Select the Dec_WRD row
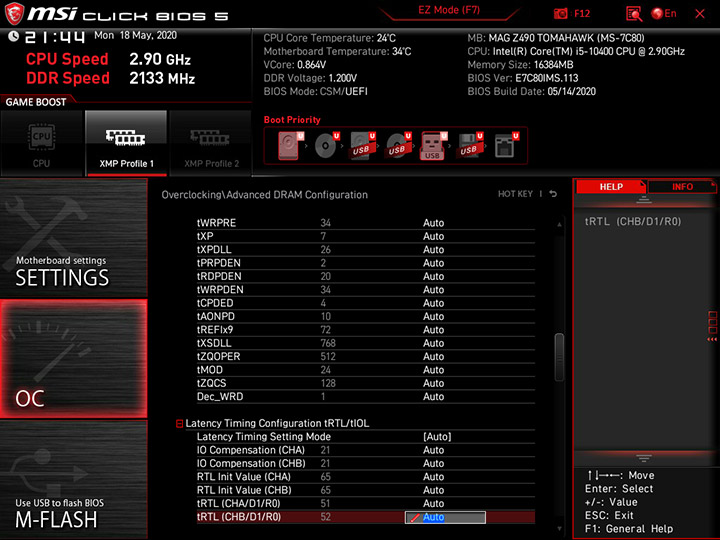The height and width of the screenshot is (540, 720). point(366,397)
